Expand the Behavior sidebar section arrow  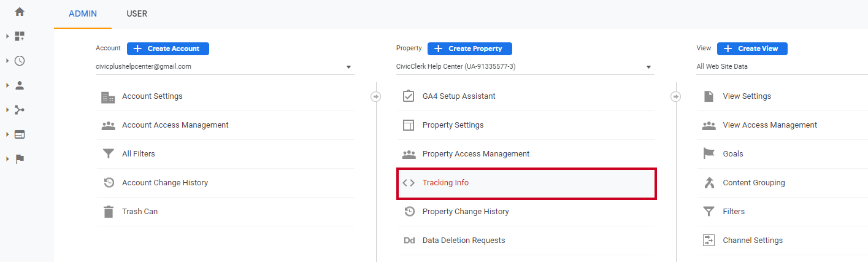coord(7,134)
